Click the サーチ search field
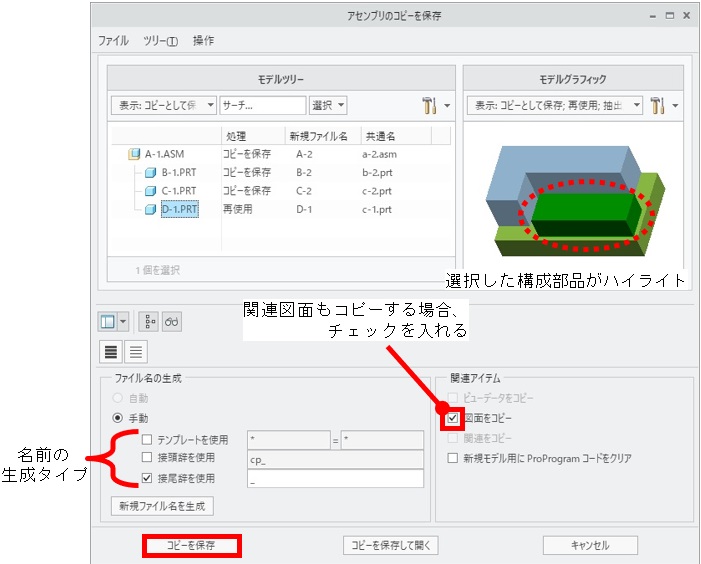The height and width of the screenshot is (564, 701). [263, 105]
